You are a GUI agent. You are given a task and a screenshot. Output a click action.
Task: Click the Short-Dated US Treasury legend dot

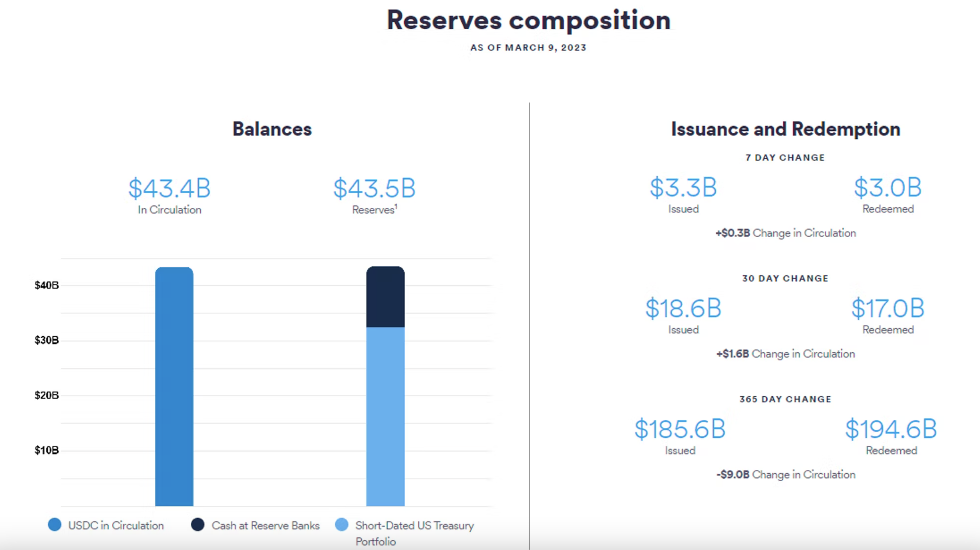click(x=341, y=525)
